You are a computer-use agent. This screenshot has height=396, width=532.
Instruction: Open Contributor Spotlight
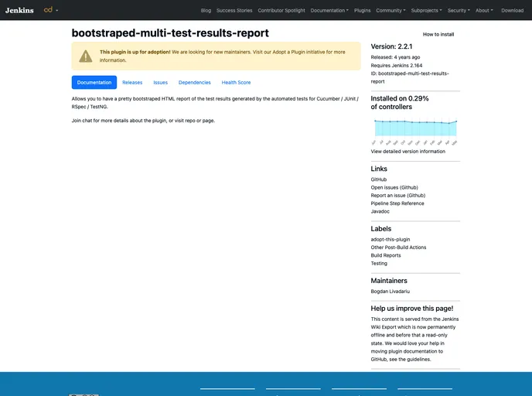[281, 11]
